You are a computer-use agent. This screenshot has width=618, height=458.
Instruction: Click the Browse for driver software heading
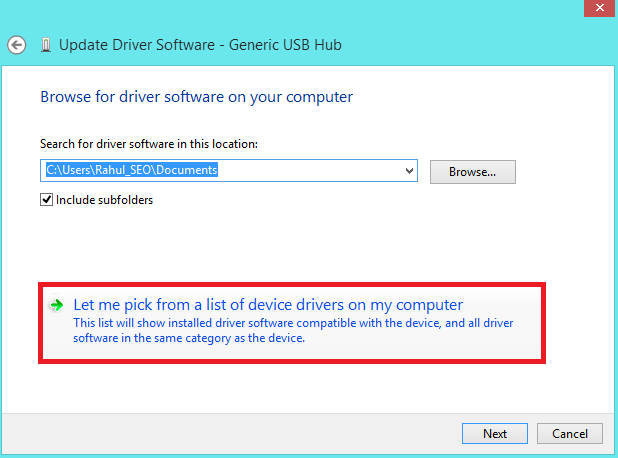196,97
